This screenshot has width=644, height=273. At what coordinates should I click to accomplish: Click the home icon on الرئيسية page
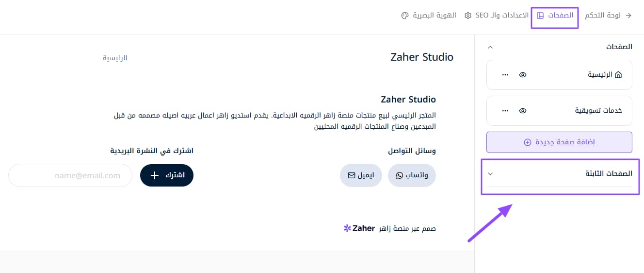618,75
